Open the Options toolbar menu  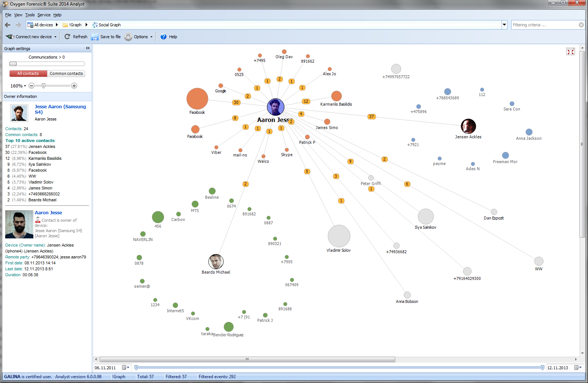(x=139, y=37)
